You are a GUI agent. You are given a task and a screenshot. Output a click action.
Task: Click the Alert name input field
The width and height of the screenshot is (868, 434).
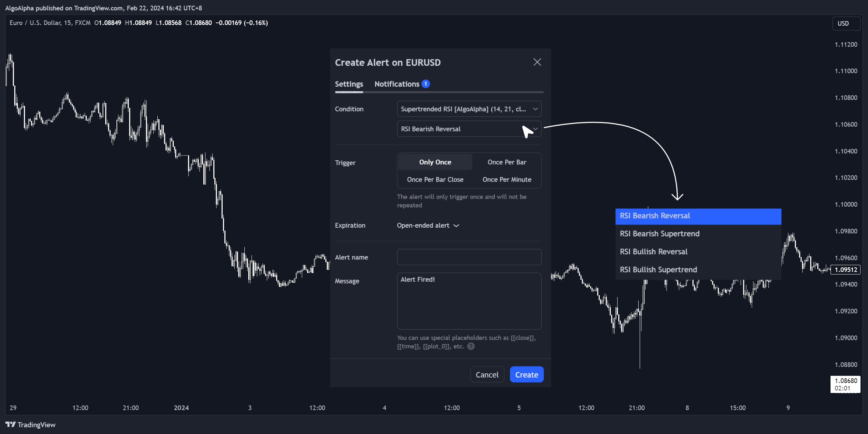pos(469,257)
